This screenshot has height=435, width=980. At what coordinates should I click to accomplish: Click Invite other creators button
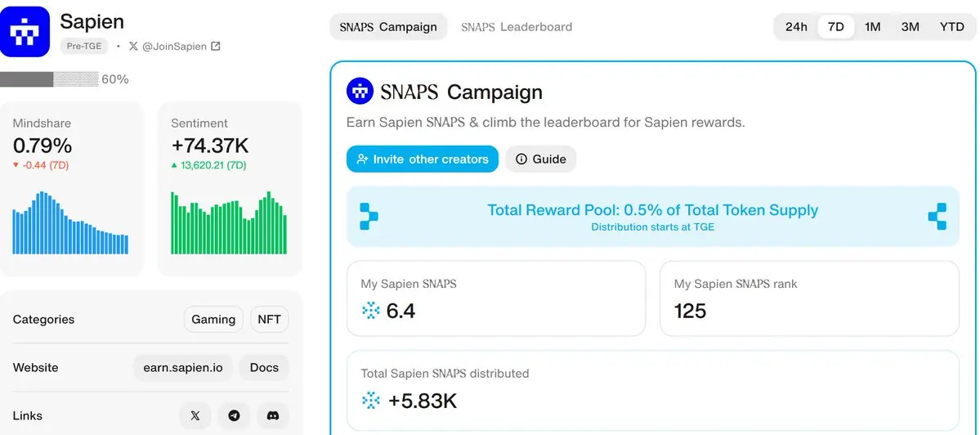tap(423, 159)
